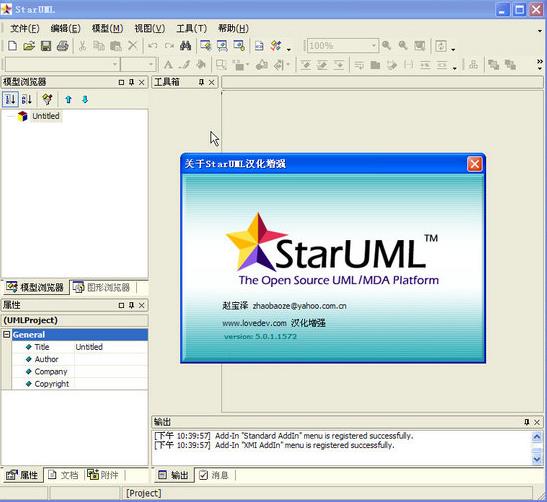The width and height of the screenshot is (547, 502).
Task: Close the 工具箱 panel
Action: (x=211, y=82)
